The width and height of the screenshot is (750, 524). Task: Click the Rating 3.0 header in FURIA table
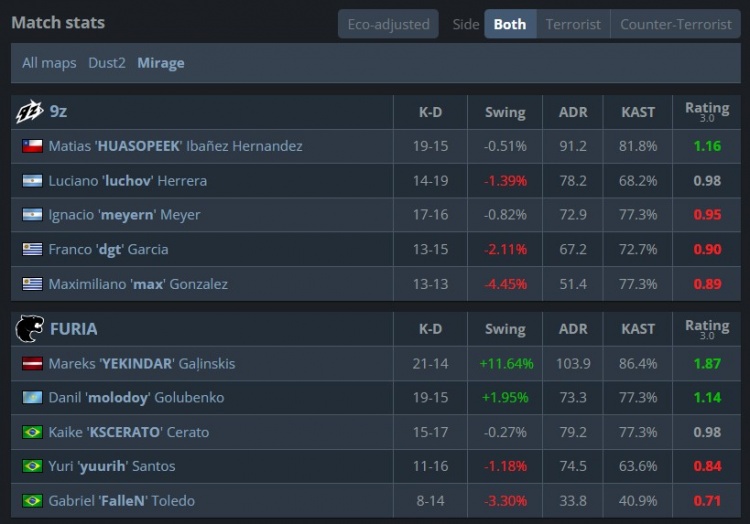(x=707, y=329)
